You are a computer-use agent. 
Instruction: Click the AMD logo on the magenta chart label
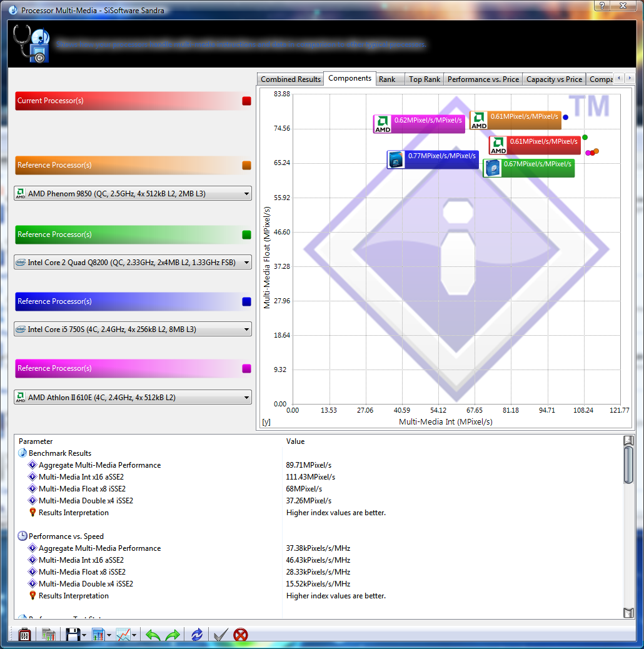[383, 124]
